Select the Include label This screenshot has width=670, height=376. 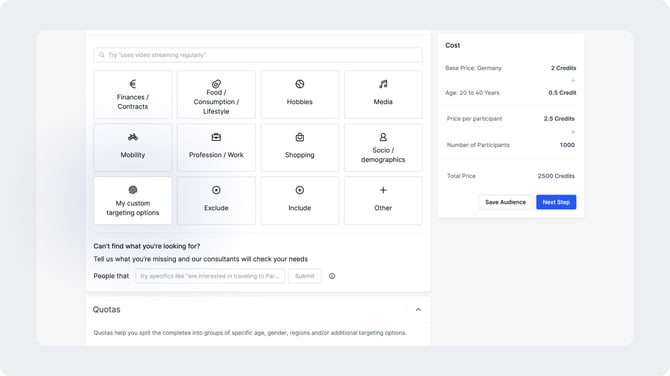(x=300, y=208)
